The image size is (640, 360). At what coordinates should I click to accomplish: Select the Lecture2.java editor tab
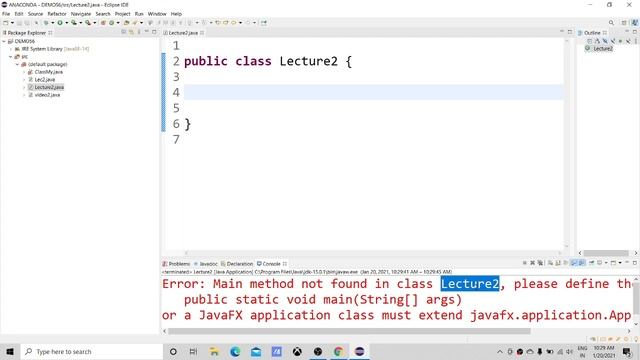point(183,33)
